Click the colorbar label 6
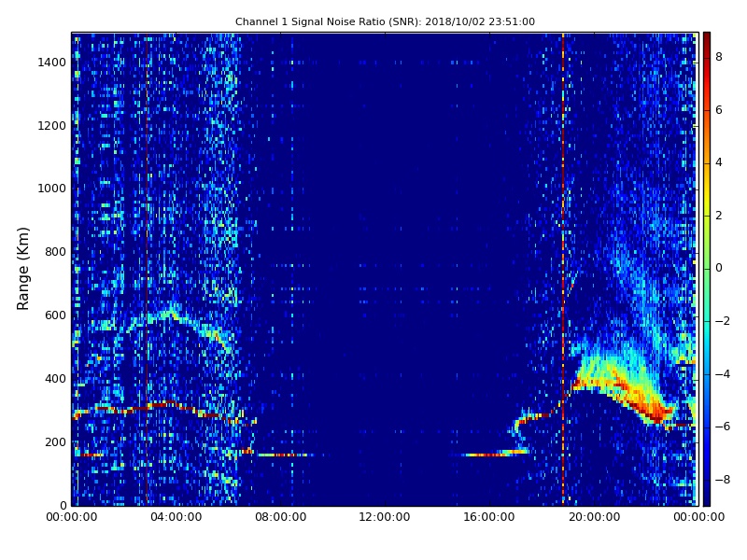 [x=719, y=110]
